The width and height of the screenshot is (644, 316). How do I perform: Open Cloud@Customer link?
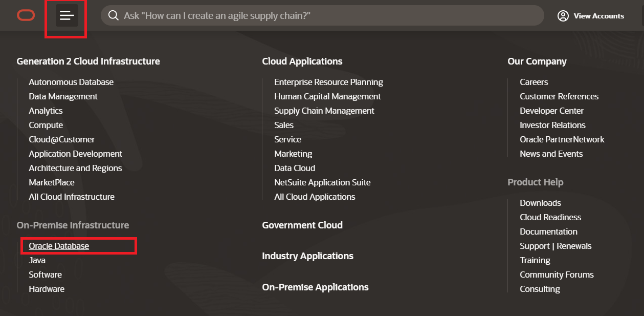pyautogui.click(x=61, y=139)
